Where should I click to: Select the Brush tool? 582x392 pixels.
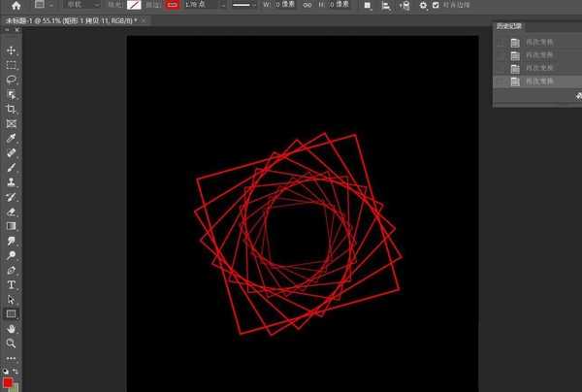tap(11, 168)
